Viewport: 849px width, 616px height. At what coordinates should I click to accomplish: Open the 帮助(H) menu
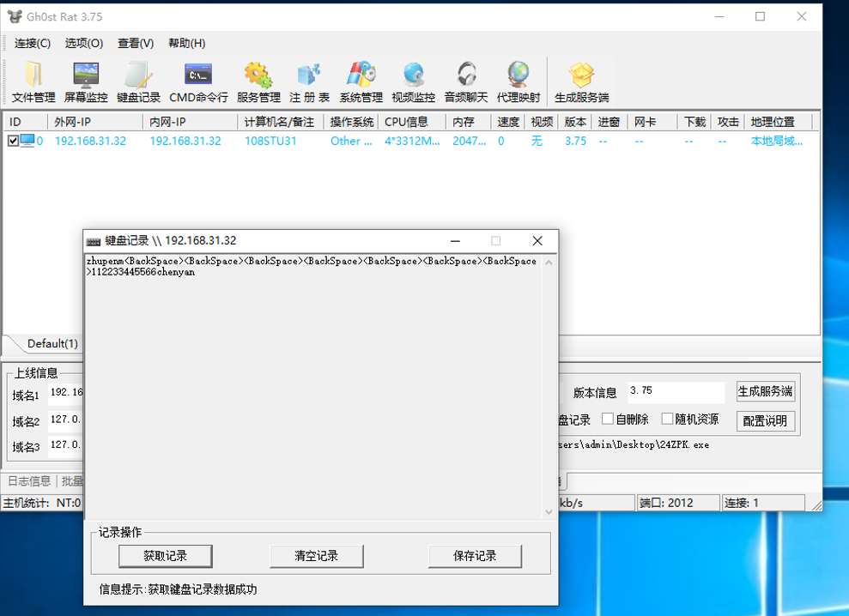point(187,43)
